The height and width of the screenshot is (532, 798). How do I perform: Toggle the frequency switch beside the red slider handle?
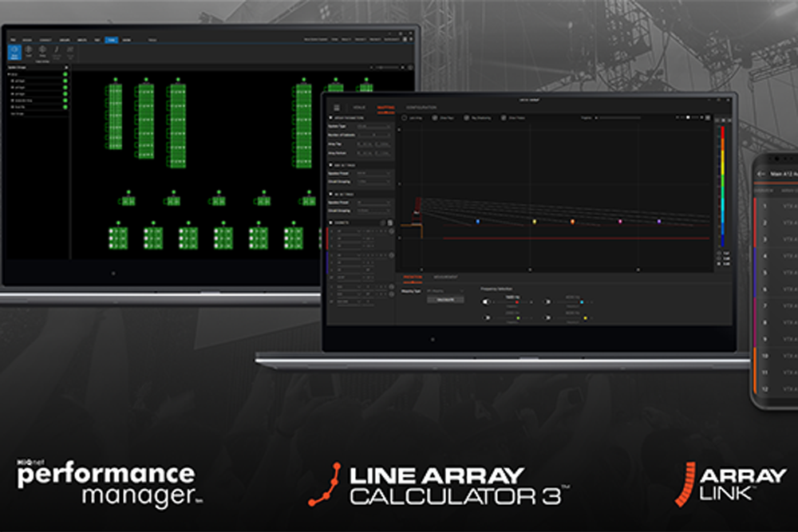pos(487,301)
